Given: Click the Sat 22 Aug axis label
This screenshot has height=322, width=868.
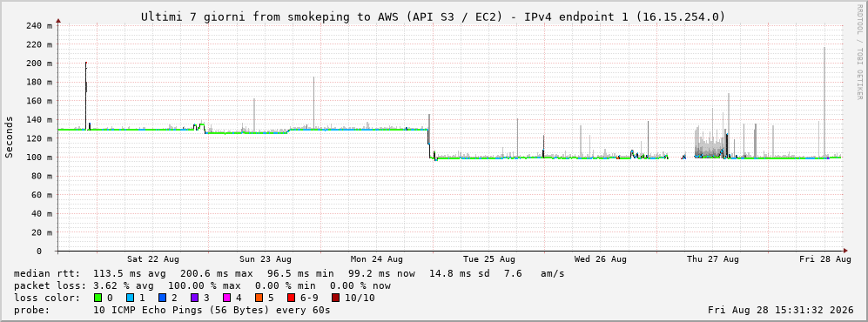Looking at the screenshot, I should 152,259.
